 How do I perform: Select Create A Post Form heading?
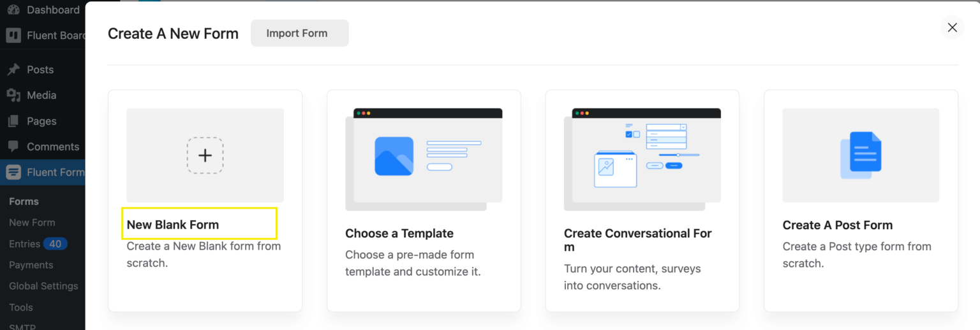click(837, 225)
